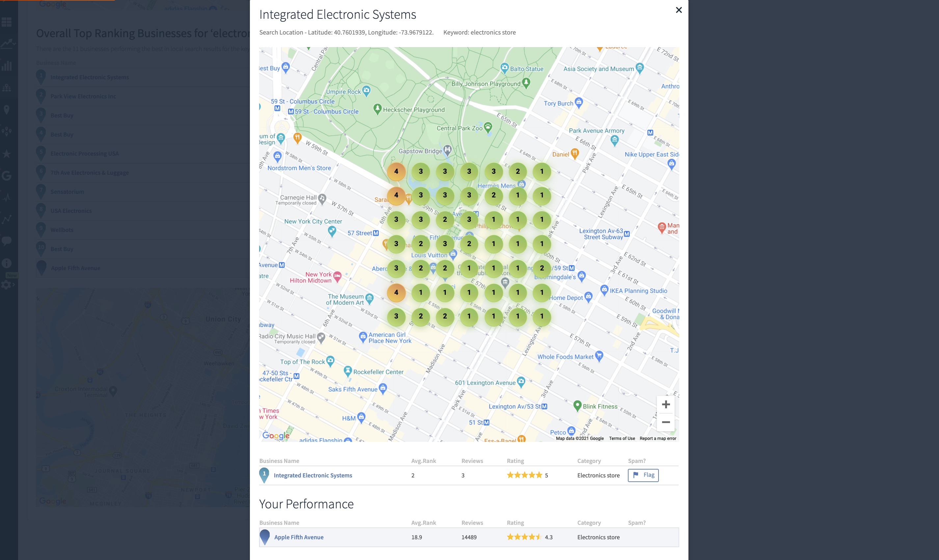Click the Google logo on the dialog map
Image resolution: width=939 pixels, height=560 pixels.
point(276,436)
